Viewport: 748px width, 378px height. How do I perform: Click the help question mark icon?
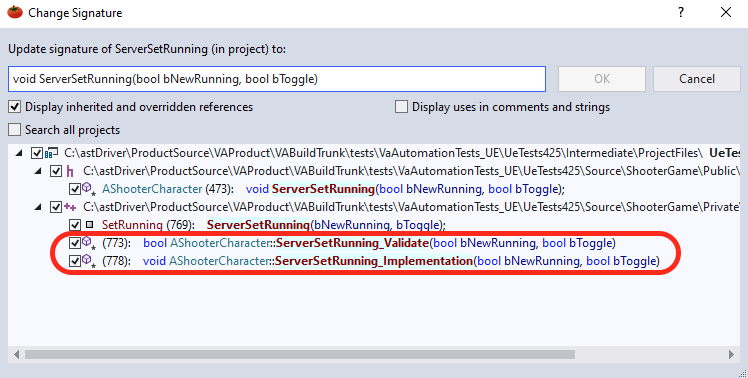point(681,12)
